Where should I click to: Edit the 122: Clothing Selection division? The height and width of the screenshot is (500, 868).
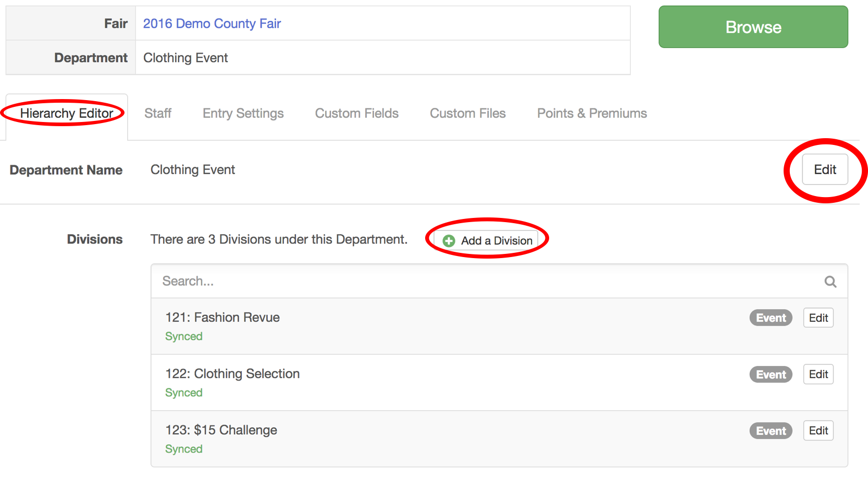[x=818, y=374]
